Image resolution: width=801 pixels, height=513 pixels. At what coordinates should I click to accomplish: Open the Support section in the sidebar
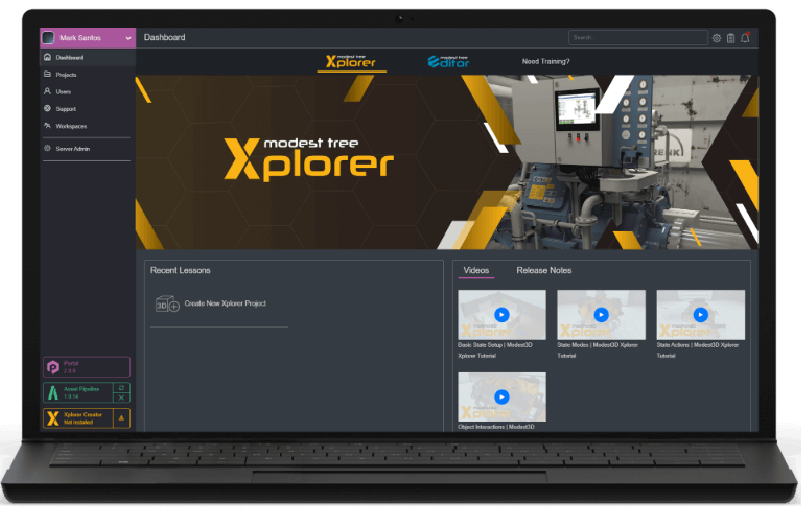[88, 109]
